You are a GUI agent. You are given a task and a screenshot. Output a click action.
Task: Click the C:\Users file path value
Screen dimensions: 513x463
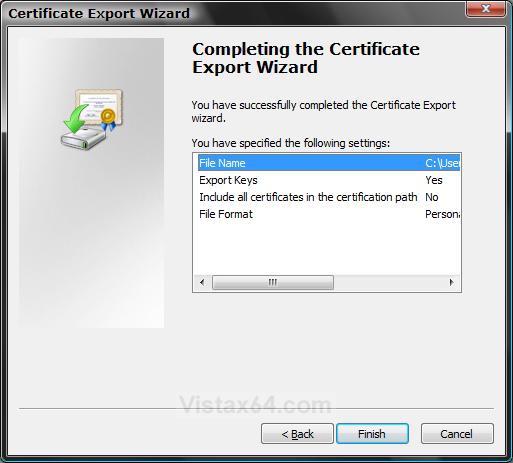pos(443,163)
